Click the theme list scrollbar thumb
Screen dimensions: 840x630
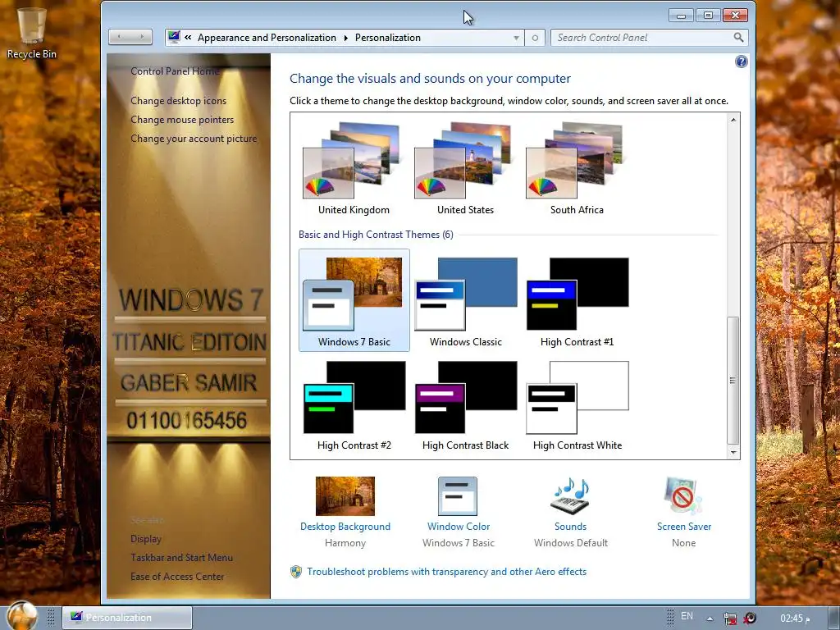tap(733, 381)
